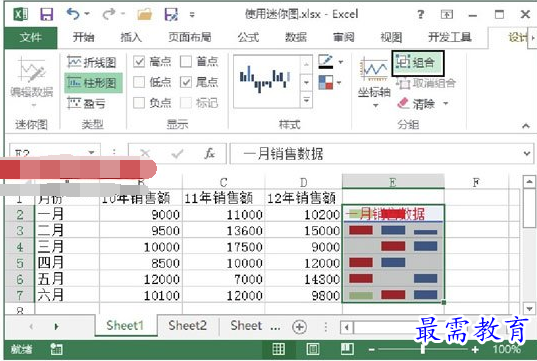
Task: Redo the last action
Action: point(109,14)
